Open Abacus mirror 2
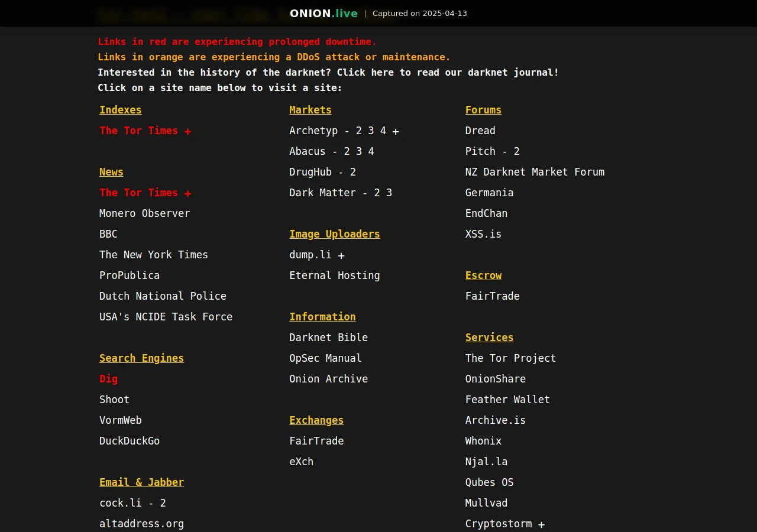The image size is (757, 532). click(x=347, y=151)
